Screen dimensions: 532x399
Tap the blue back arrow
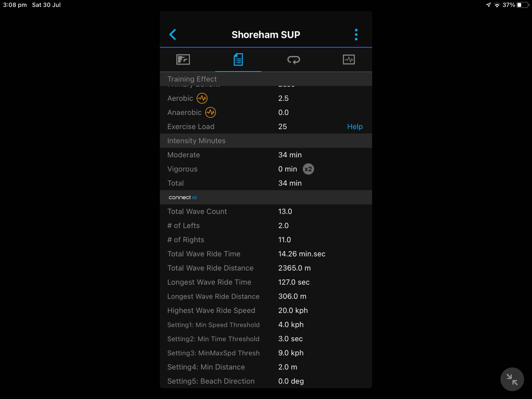pos(173,34)
